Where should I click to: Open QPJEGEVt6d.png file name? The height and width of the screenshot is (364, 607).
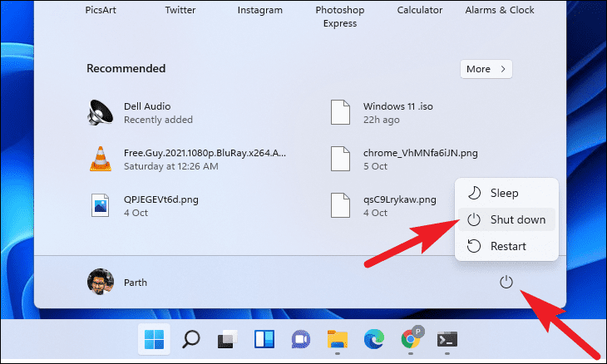[x=161, y=199]
